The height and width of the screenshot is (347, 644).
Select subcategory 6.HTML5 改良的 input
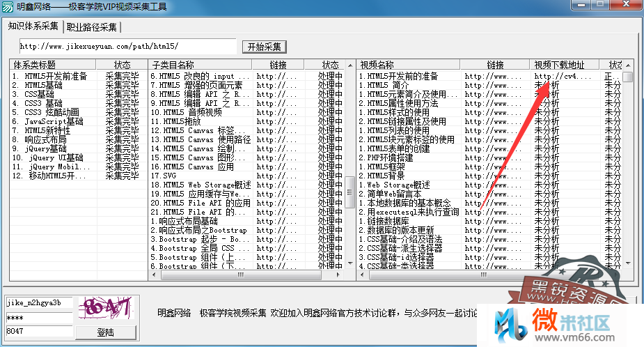click(200, 76)
